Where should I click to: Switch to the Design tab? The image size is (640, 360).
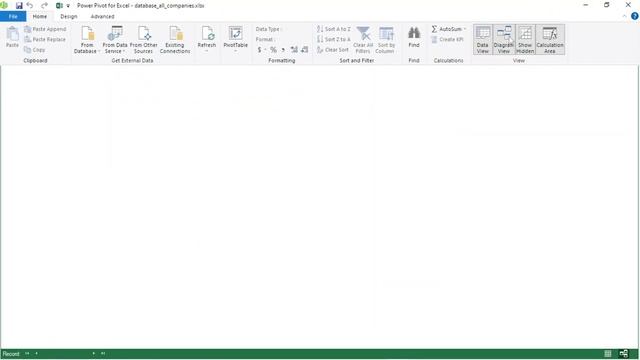[x=69, y=16]
